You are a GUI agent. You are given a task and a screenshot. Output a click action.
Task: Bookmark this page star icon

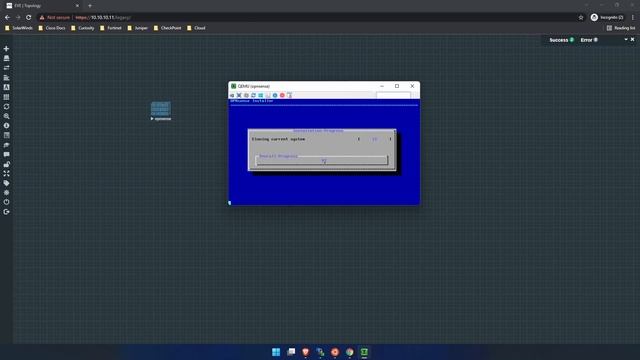[x=581, y=18]
